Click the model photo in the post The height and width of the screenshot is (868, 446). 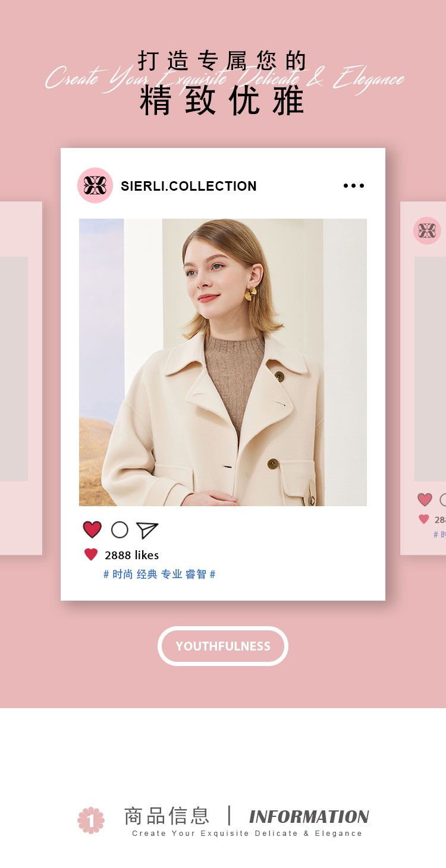coord(223,362)
